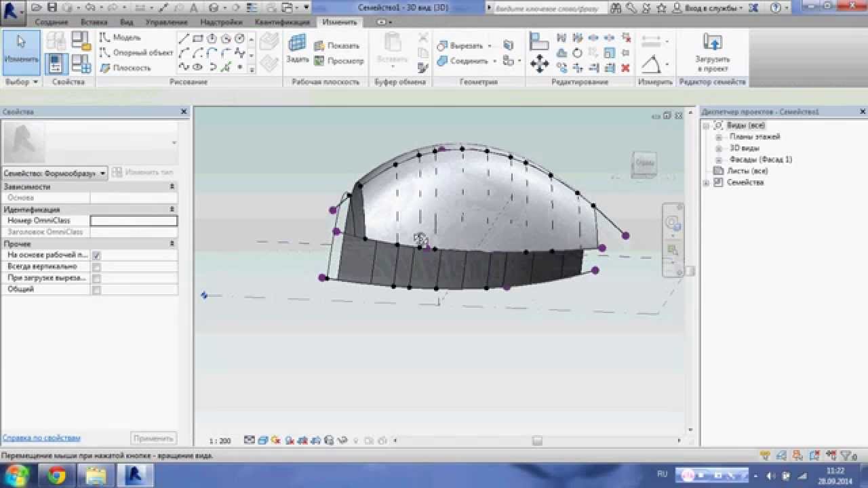
Task: Click the horizontal view scrollbar thumb
Action: [537, 441]
